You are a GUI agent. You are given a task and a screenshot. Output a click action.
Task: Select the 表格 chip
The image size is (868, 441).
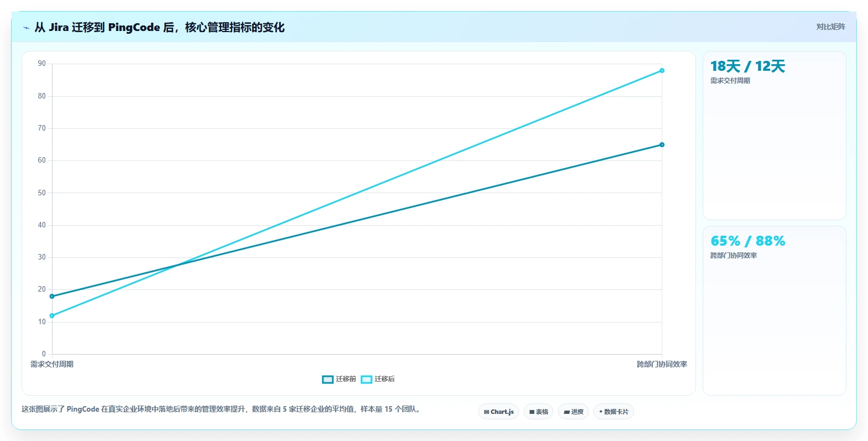click(x=538, y=412)
